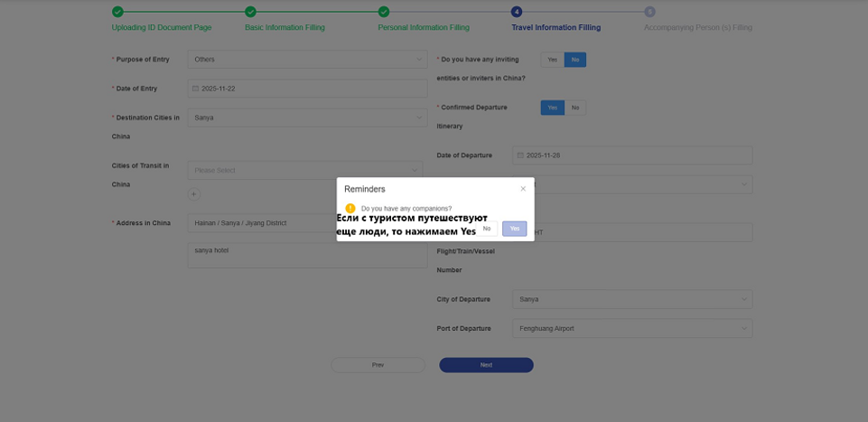The height and width of the screenshot is (422, 868).
Task: Click Uploading ID Document Page step checkmark
Action: tap(117, 12)
